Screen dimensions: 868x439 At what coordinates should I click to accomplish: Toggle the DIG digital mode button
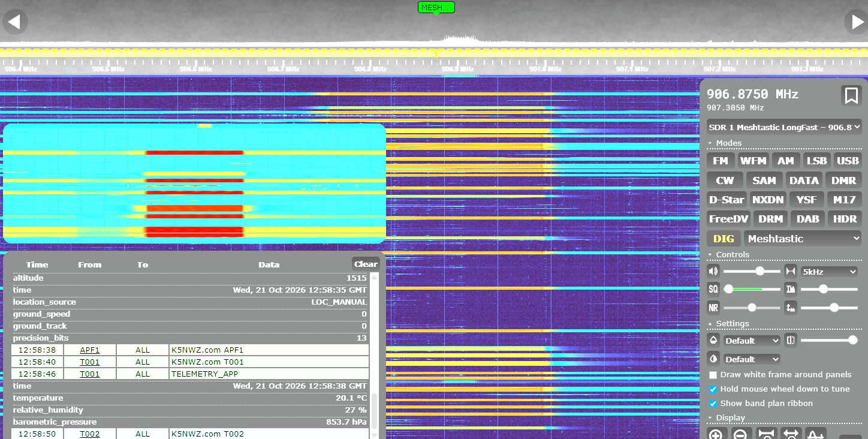click(724, 238)
